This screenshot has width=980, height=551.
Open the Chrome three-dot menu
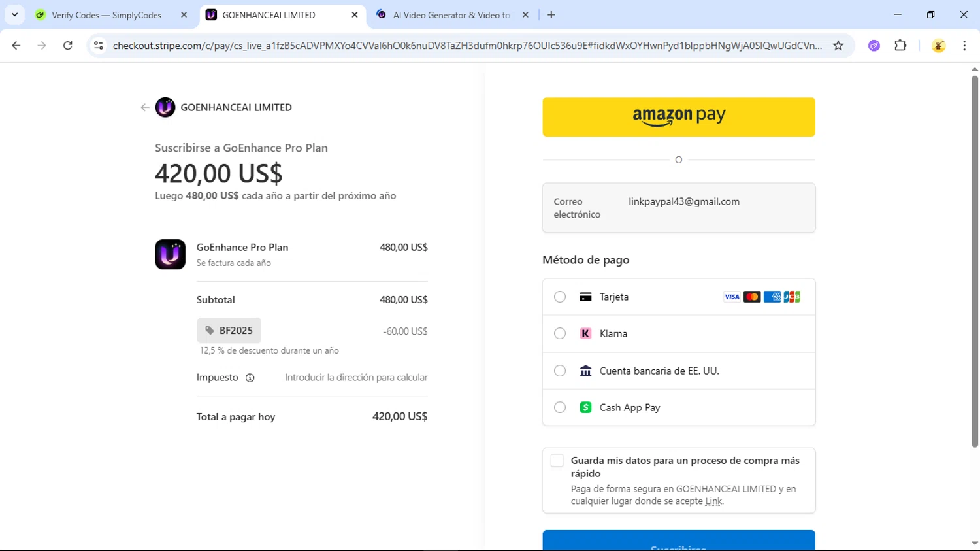964,46
